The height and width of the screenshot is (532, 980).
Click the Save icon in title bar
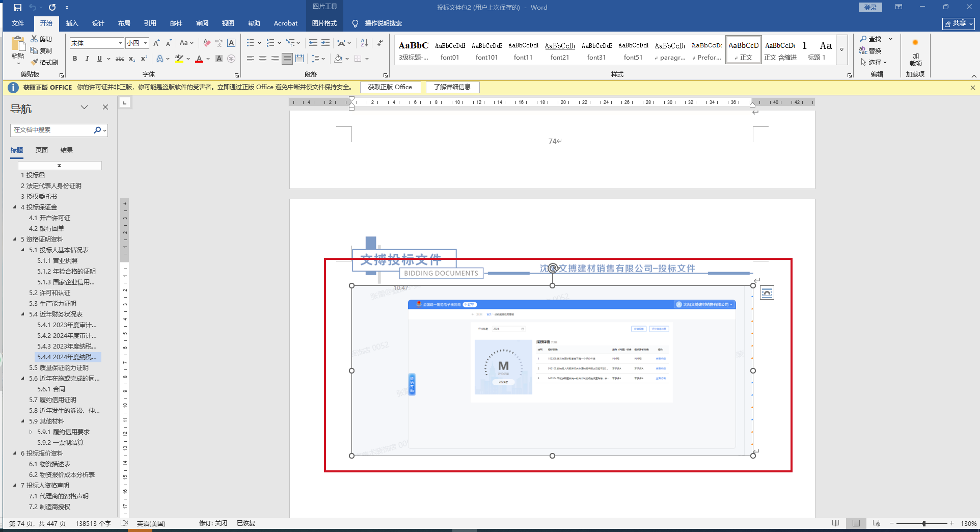[18, 8]
